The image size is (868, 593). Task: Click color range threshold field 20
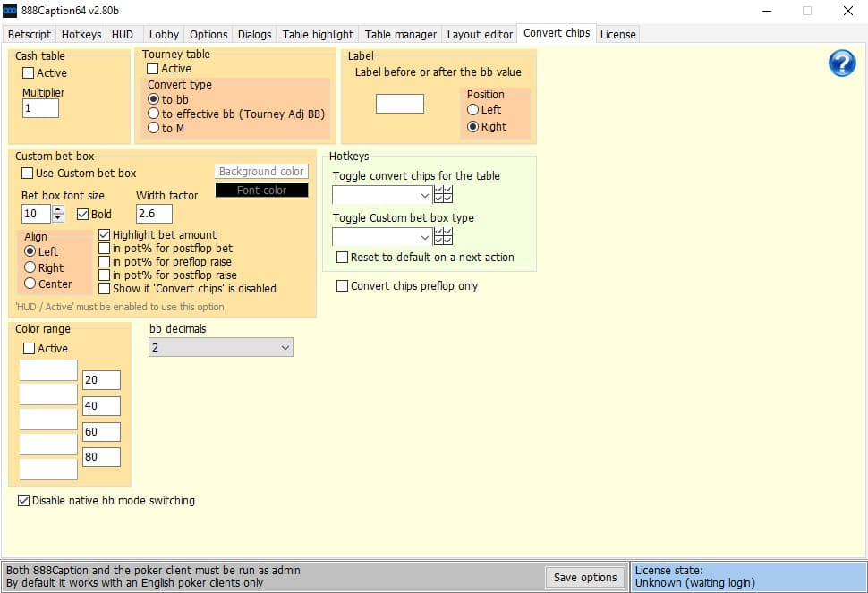tap(101, 380)
